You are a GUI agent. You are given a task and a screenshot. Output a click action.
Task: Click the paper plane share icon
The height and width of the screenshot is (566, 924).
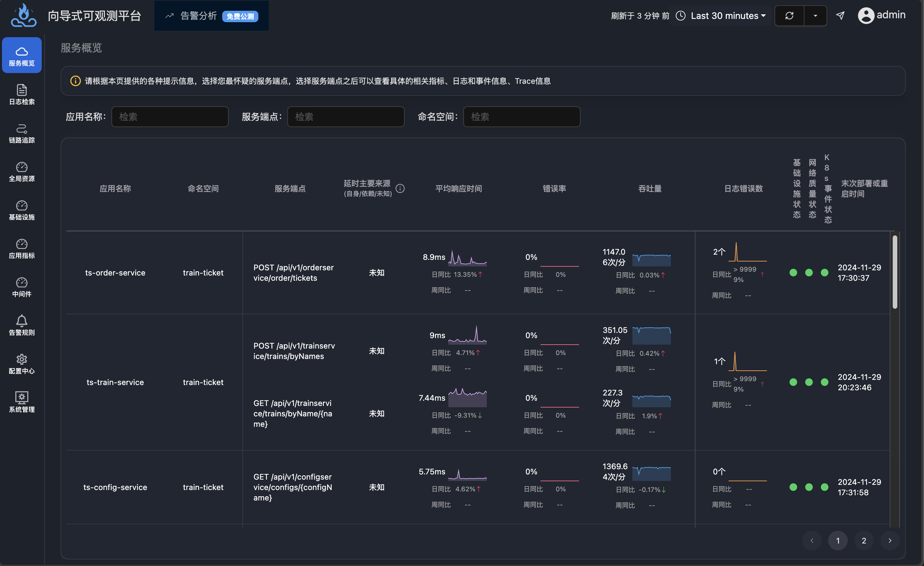[840, 15]
